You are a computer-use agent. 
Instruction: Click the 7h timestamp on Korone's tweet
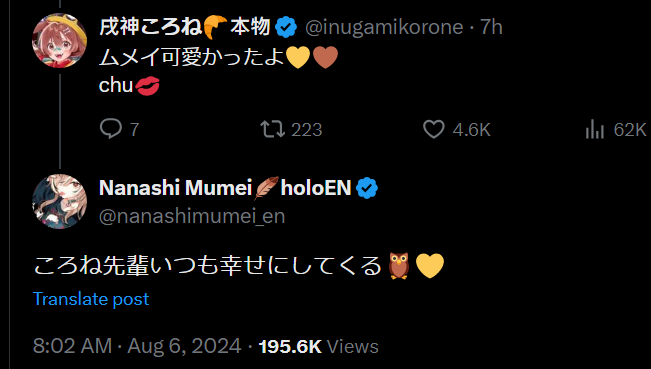coord(491,27)
